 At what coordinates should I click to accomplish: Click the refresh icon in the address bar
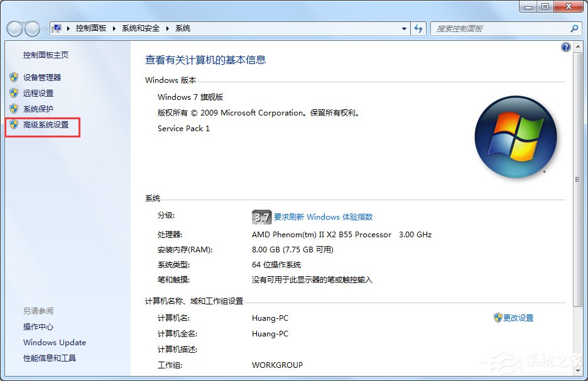pyautogui.click(x=418, y=28)
